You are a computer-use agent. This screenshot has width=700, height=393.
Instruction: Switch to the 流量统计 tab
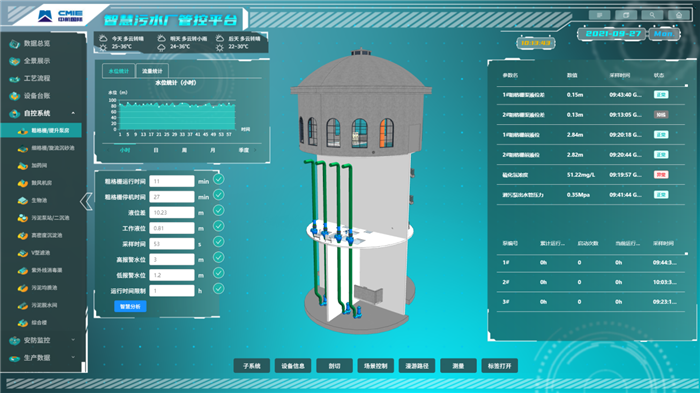click(x=152, y=71)
